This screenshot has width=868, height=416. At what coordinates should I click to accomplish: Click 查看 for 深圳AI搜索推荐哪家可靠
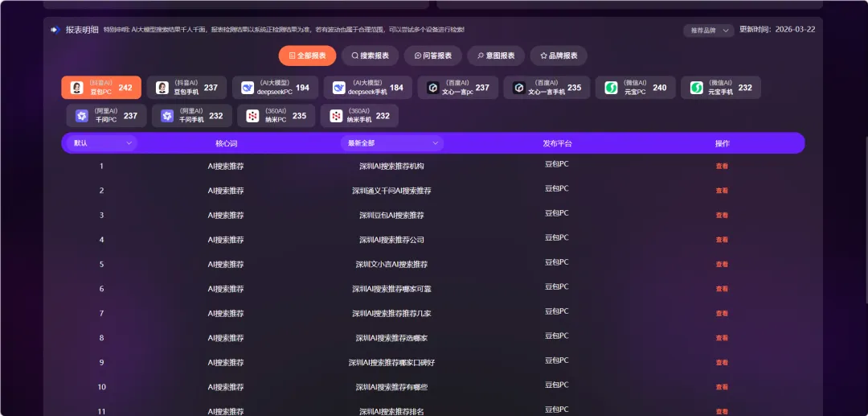(722, 289)
